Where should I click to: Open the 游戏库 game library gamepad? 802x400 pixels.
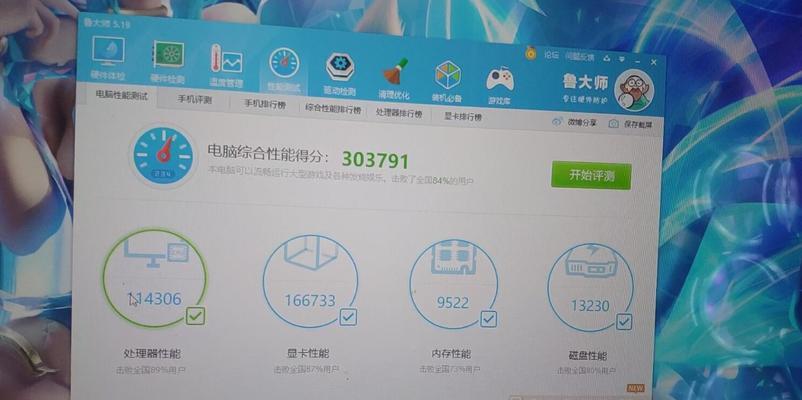(x=499, y=85)
